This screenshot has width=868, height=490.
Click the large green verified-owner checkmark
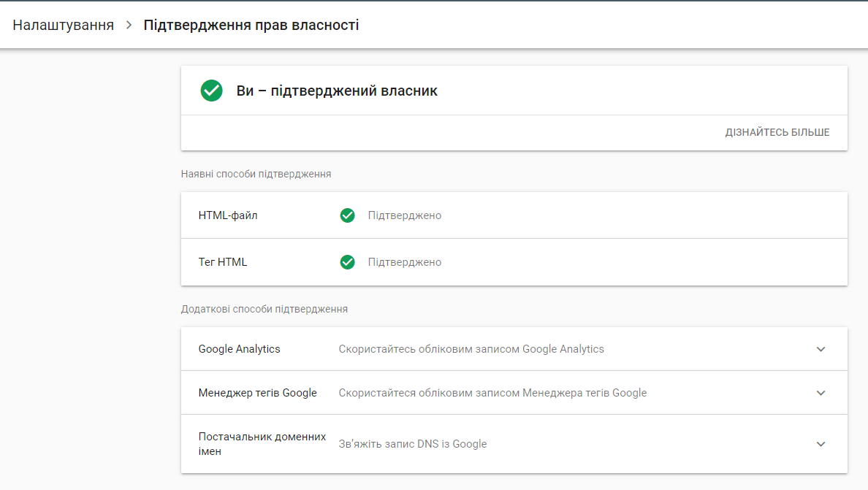pyautogui.click(x=211, y=91)
